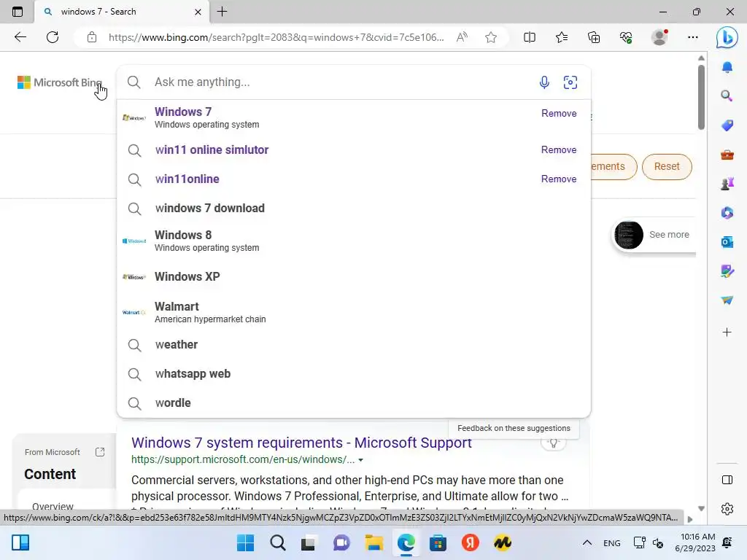View site information lock icon
Screen dimensions: 747x560
(x=92, y=37)
